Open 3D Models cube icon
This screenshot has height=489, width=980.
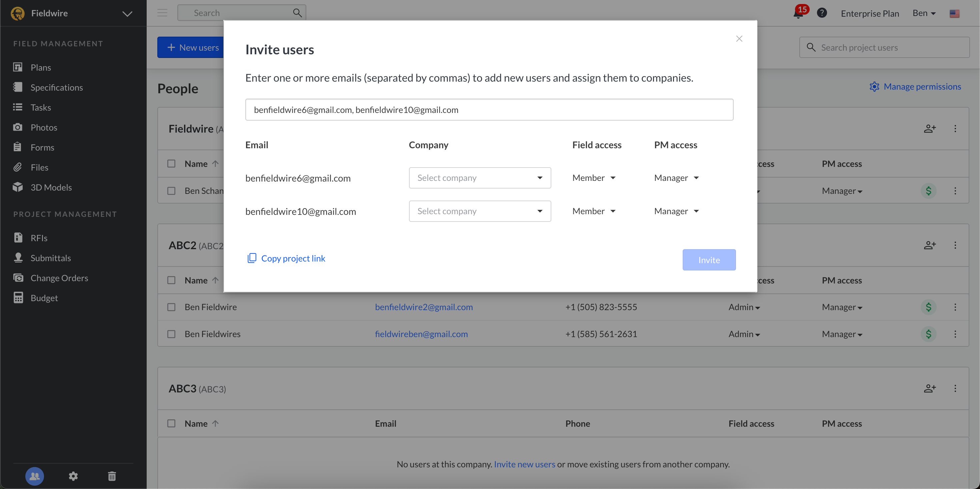click(17, 187)
